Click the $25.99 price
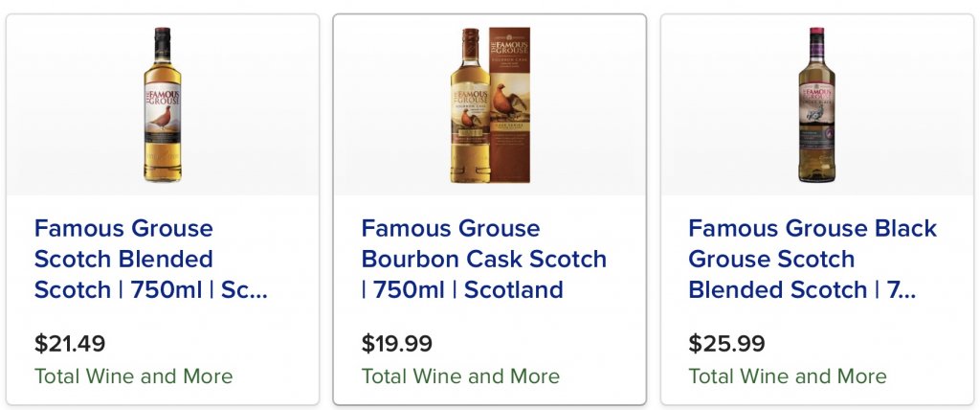Viewport: 980px width, 410px height. 724,344
